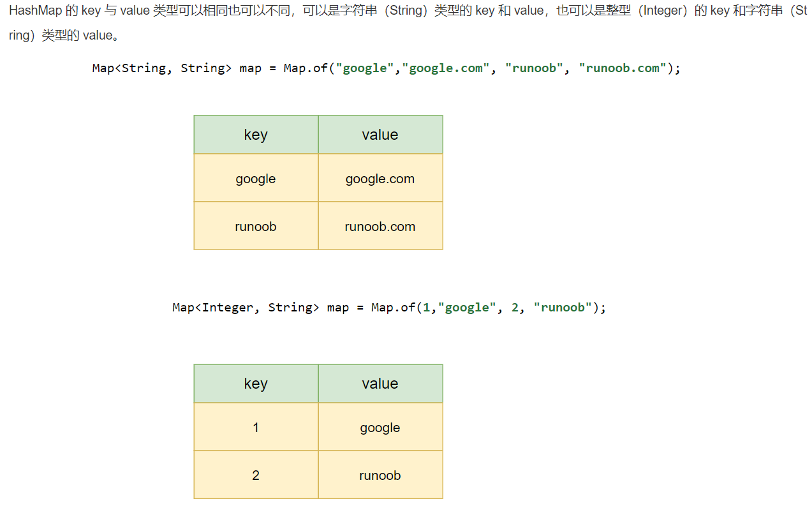Click the key header in first table
The width and height of the screenshot is (812, 508).
point(256,135)
